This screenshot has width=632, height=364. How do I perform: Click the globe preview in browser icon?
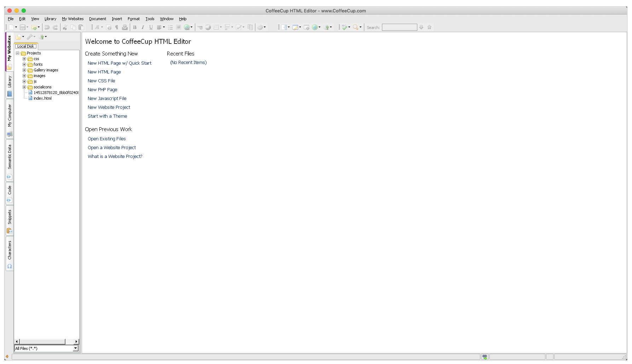[x=314, y=27]
